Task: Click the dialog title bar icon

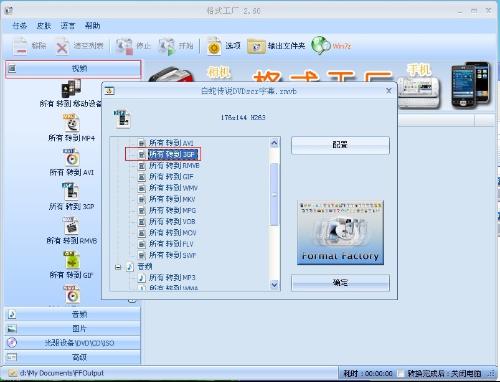Action: coord(109,91)
